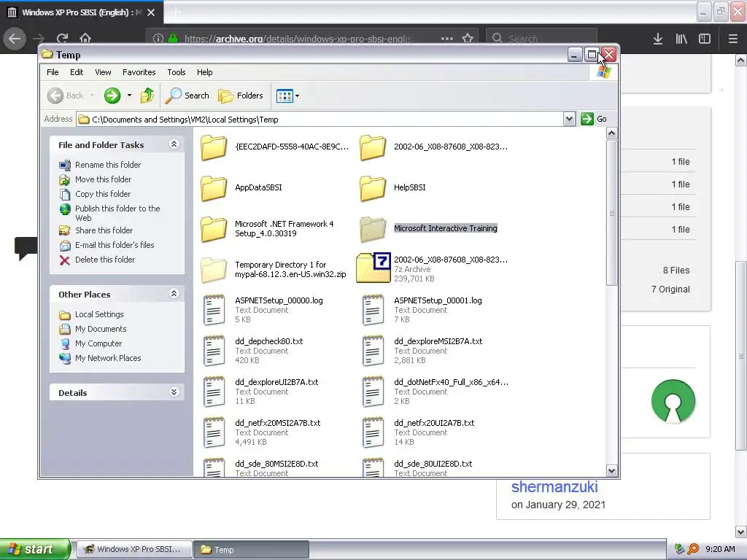Open the Tools menu
Image resolution: width=747 pixels, height=560 pixels.
click(x=177, y=72)
